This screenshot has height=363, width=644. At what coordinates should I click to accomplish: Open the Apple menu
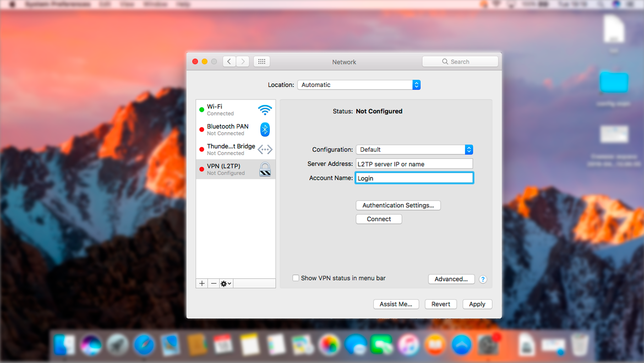[x=12, y=4]
